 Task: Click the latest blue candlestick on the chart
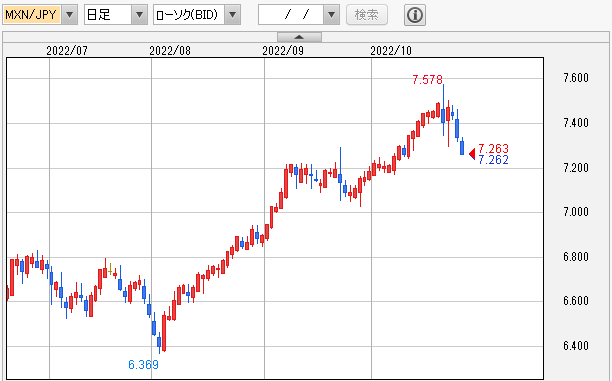point(462,148)
